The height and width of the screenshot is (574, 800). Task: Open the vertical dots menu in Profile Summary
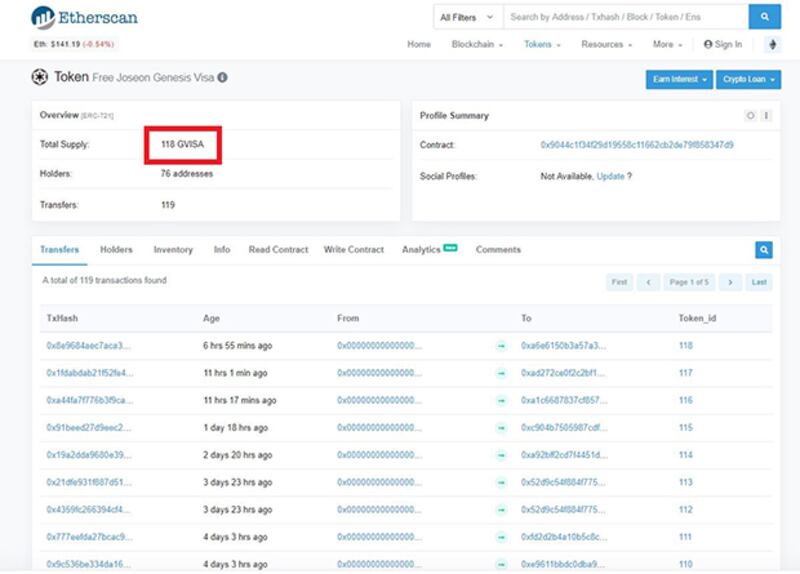[766, 116]
